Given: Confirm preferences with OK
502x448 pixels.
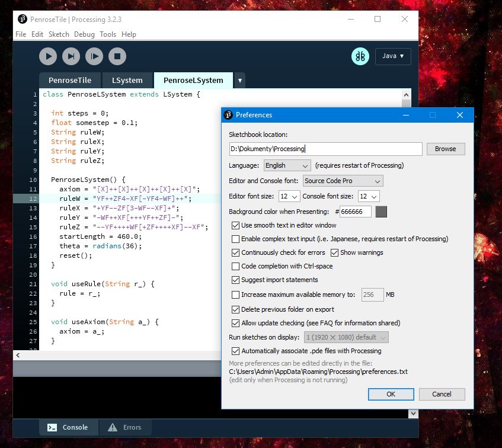Looking at the screenshot, I should (x=391, y=394).
